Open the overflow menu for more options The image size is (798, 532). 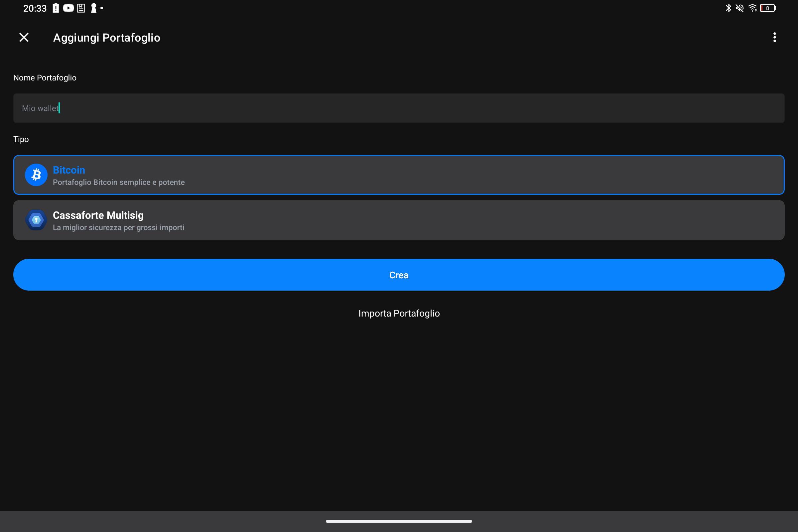(x=774, y=37)
